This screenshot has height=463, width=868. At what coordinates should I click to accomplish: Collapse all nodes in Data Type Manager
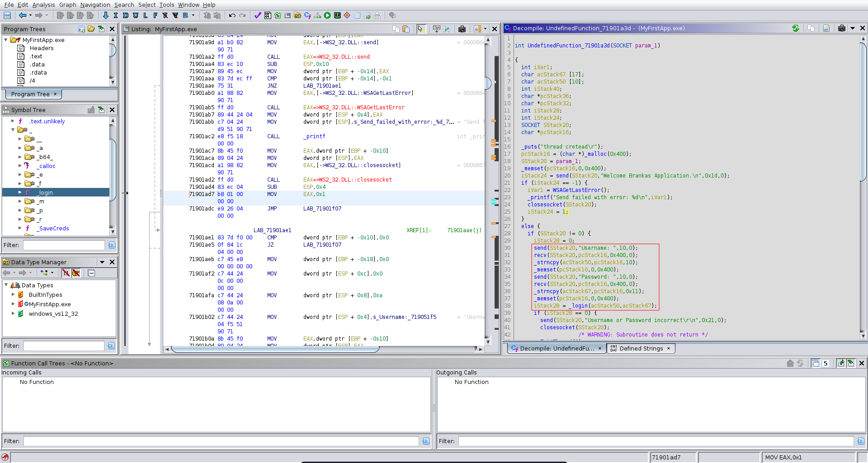[x=91, y=273]
